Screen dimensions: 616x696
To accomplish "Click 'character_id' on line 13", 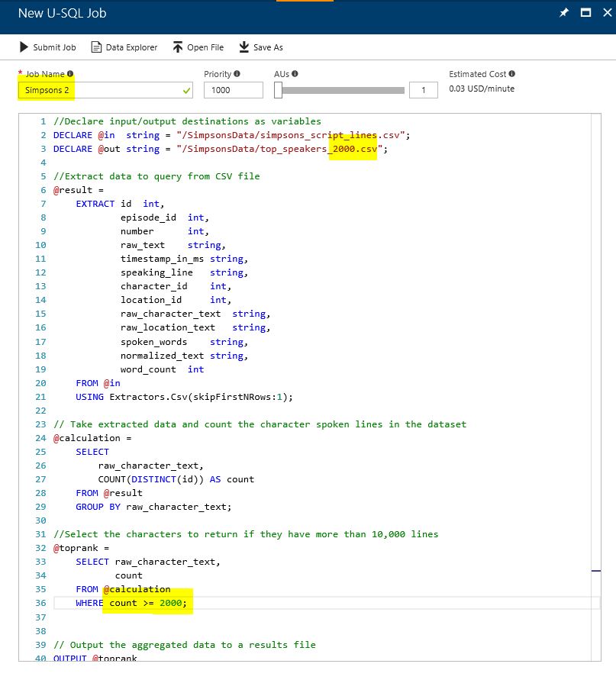I will tap(153, 286).
